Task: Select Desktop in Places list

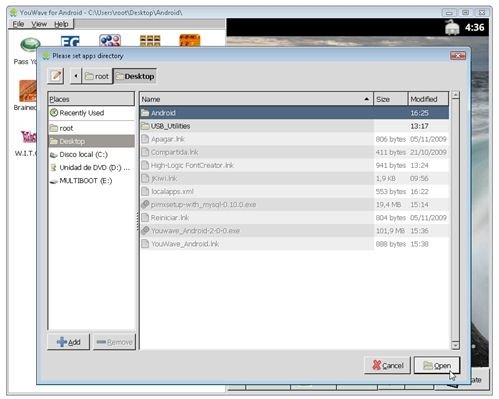Action: pos(91,141)
